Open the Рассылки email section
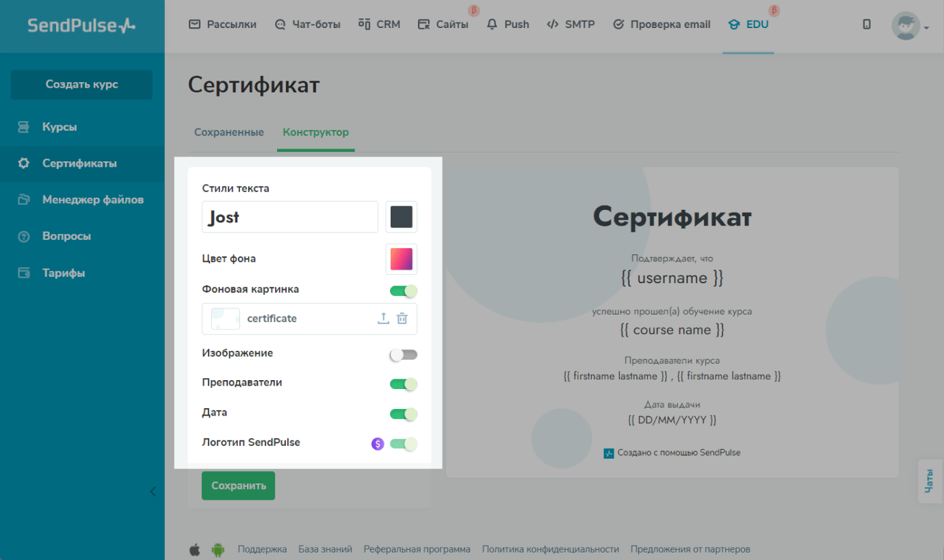The image size is (944, 560). (222, 25)
